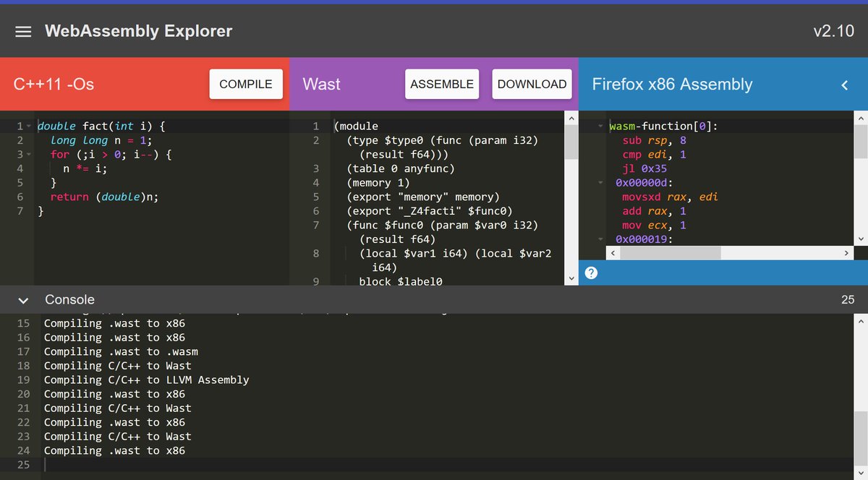Click the assembly horizontal scroll left arrow
Image resolution: width=868 pixels, height=480 pixels.
click(x=612, y=253)
